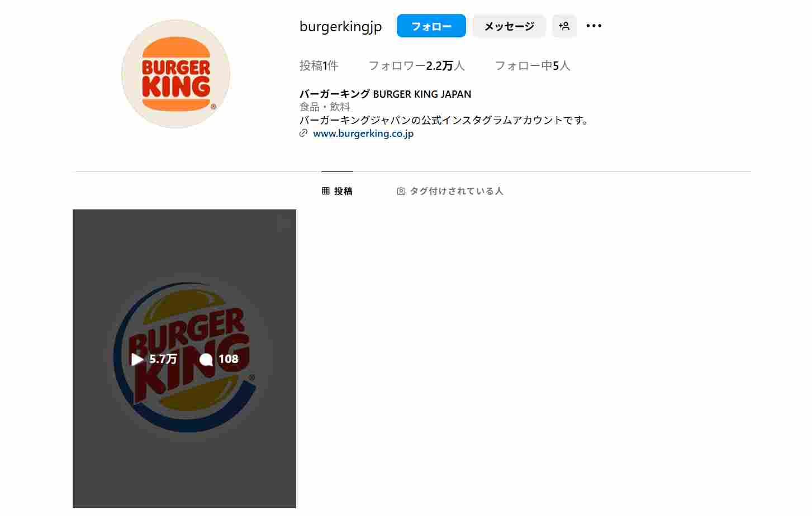Click the similar accounts person-plus icon
812x516 pixels.
(x=564, y=26)
